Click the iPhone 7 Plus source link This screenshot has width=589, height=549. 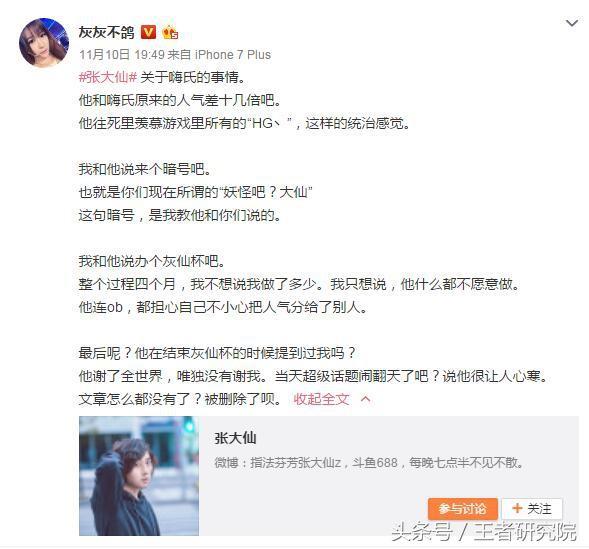click(233, 55)
